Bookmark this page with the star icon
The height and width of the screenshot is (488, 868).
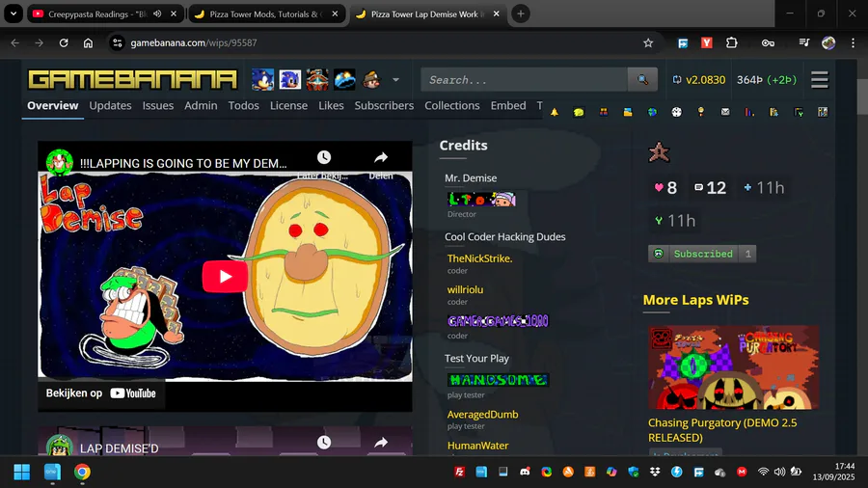click(x=648, y=42)
